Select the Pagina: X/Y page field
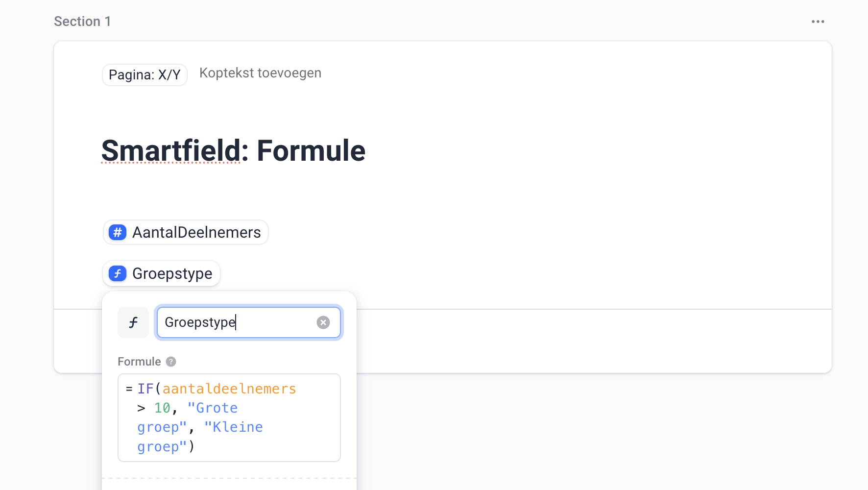 144,74
